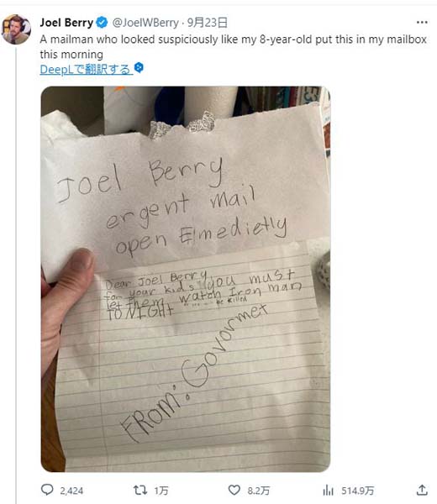Screen dimensions: 437x504
Task: Click the retweet arrows icon
Action: (x=140, y=491)
